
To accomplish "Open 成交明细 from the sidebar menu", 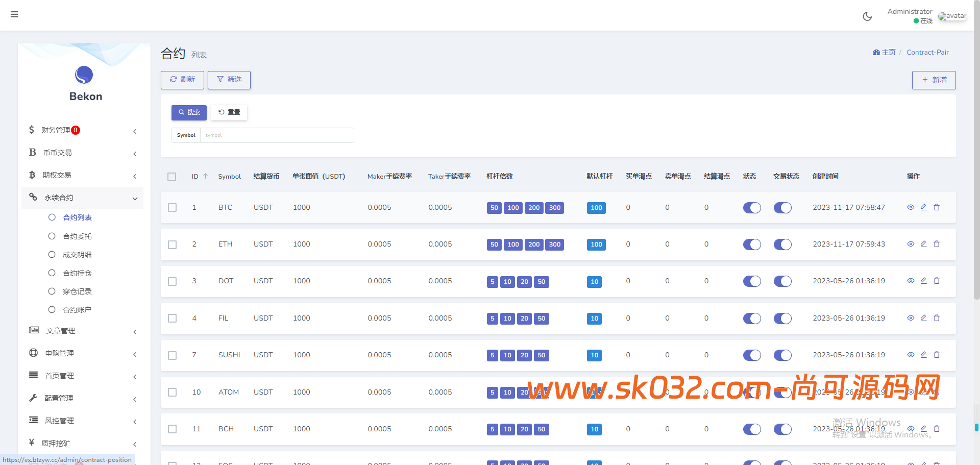I will click(78, 254).
